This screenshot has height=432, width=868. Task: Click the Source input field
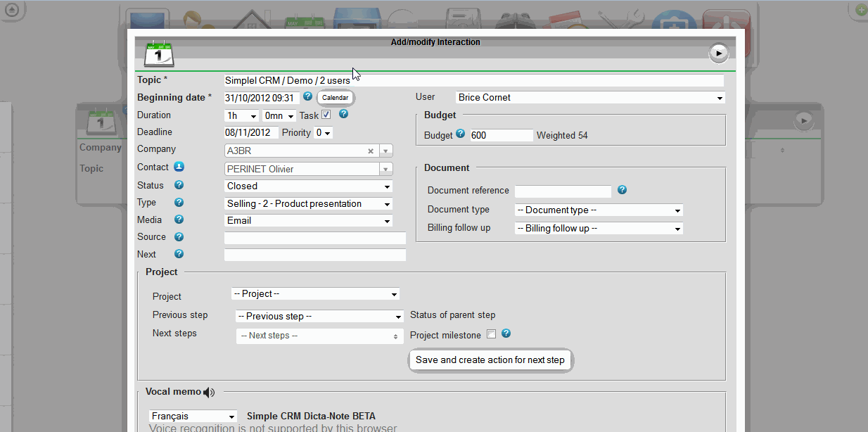click(315, 238)
